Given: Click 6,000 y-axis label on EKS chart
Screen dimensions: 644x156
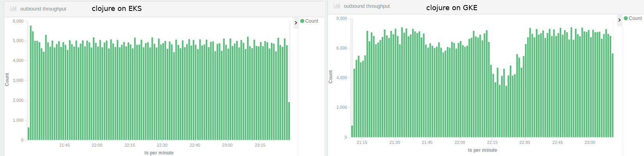Looking at the screenshot, I should tap(18, 21).
